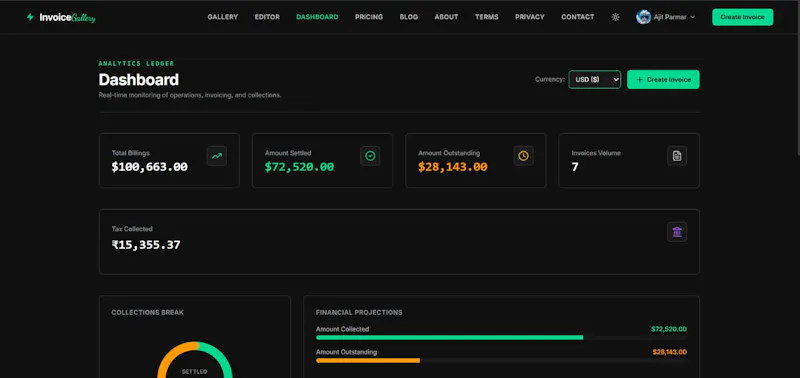
Task: Click Create Invoice button in top header
Action: click(742, 17)
